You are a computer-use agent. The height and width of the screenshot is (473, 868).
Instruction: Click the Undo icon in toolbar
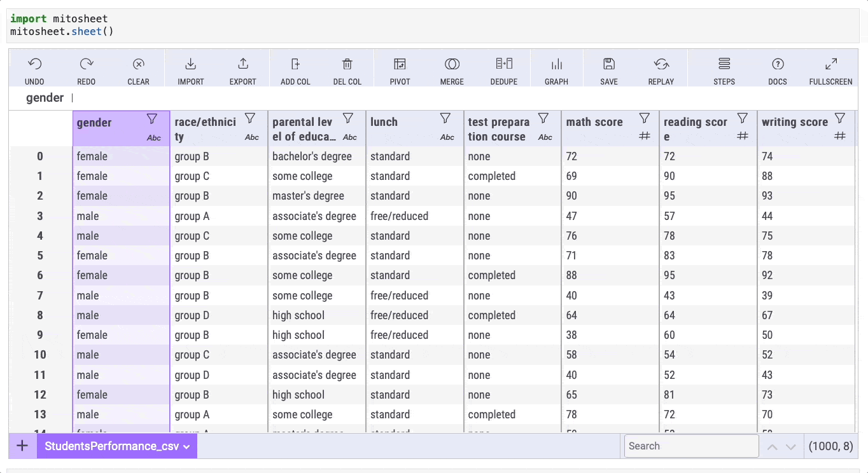[x=34, y=64]
